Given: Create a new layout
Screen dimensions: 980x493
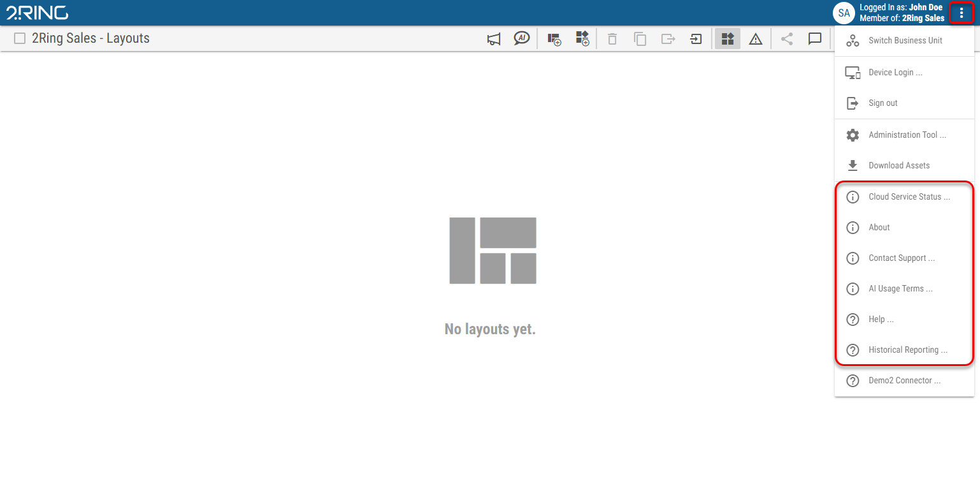Looking at the screenshot, I should click(x=554, y=38).
